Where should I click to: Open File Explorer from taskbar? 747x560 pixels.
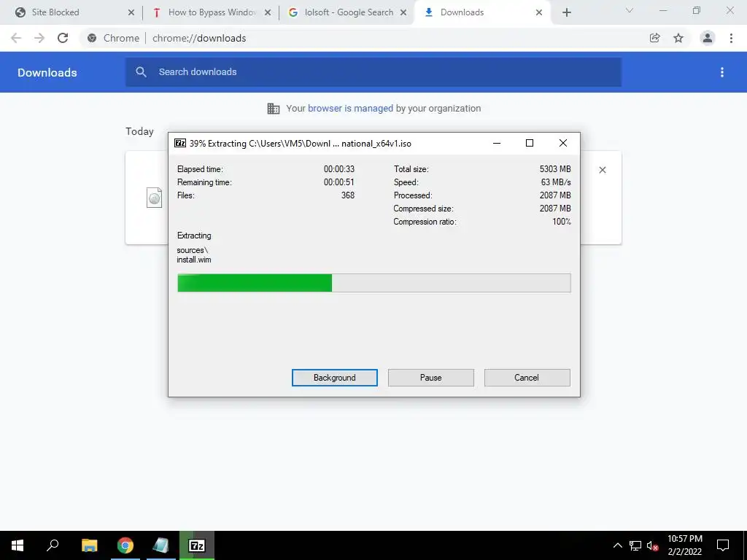point(89,545)
